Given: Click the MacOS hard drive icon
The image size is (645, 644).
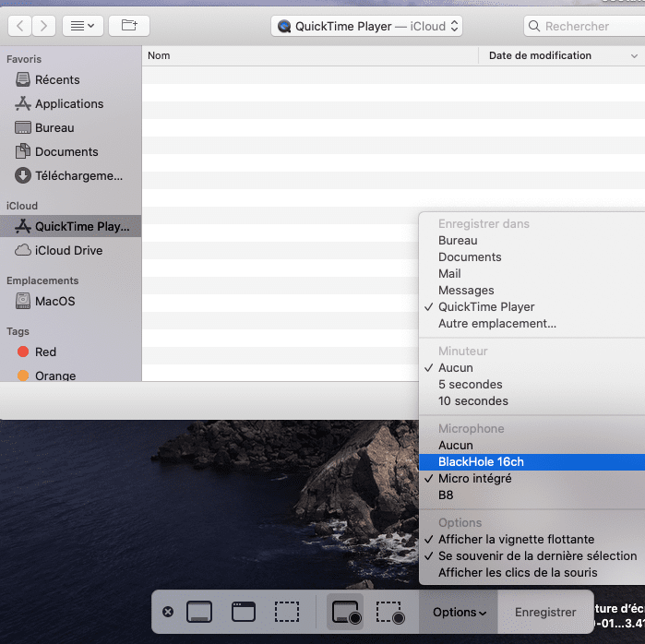Looking at the screenshot, I should tap(23, 301).
